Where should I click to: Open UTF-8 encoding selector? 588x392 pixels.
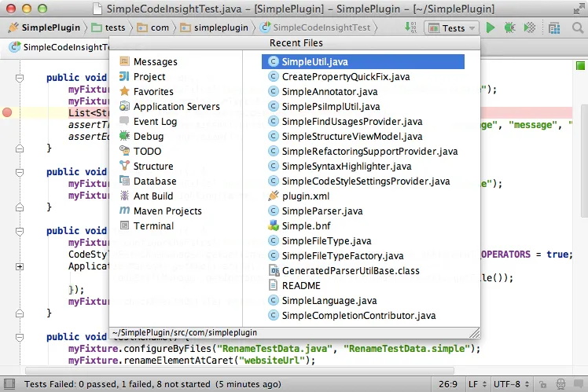click(512, 384)
